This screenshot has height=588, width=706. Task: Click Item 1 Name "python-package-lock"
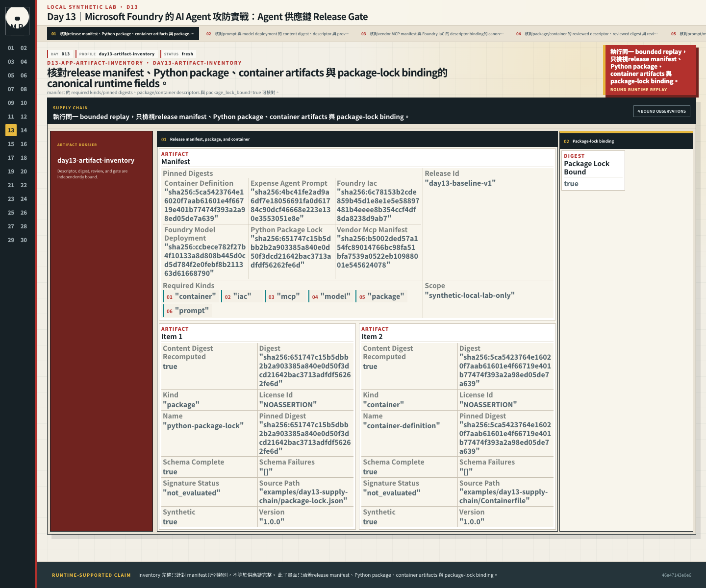point(203,426)
